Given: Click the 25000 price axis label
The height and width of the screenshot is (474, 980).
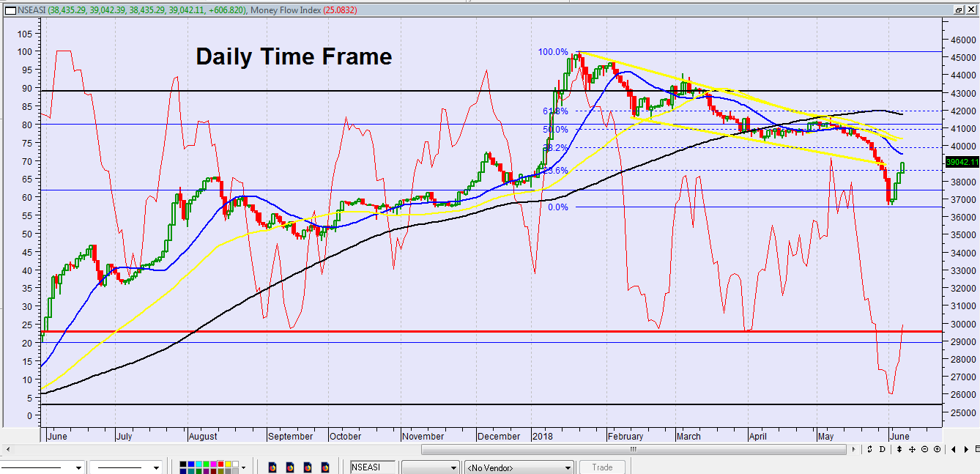Looking at the screenshot, I should coord(962,412).
